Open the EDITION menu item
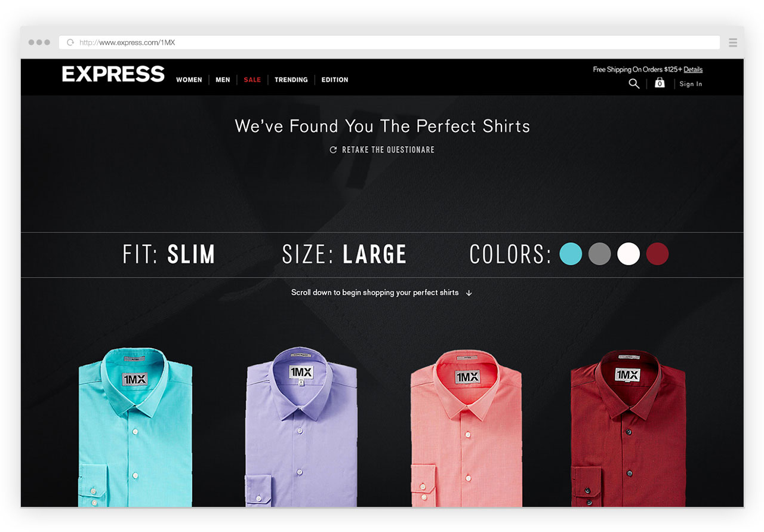 335,80
